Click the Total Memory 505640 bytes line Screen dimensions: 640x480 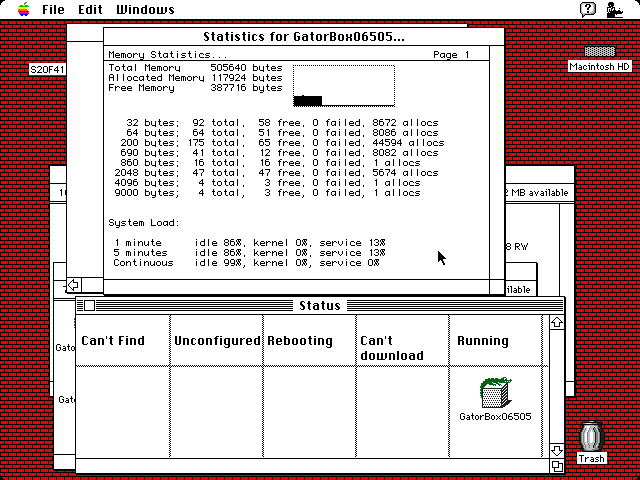195,68
